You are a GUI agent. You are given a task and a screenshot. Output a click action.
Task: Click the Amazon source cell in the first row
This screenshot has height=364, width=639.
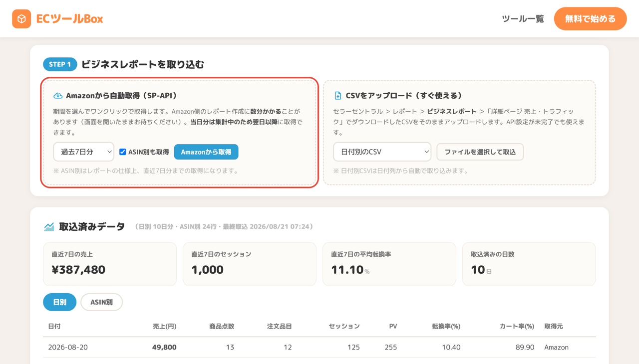[557, 347]
